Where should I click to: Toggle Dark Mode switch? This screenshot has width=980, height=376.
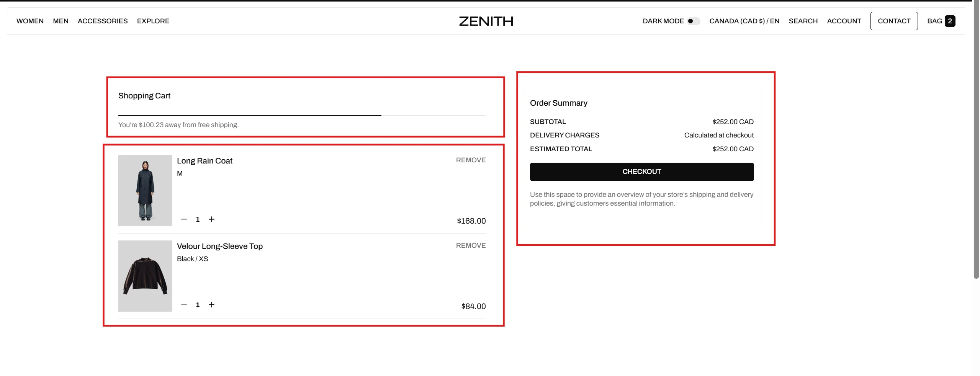coord(693,21)
